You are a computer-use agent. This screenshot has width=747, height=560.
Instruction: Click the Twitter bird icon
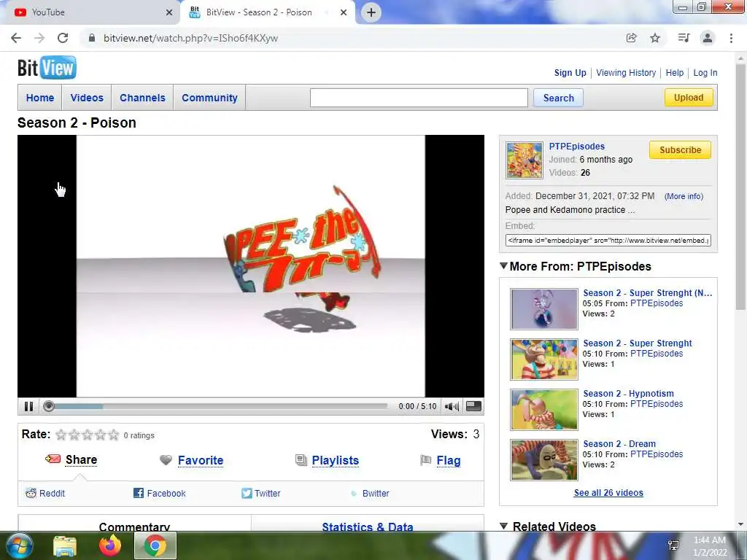pyautogui.click(x=247, y=494)
